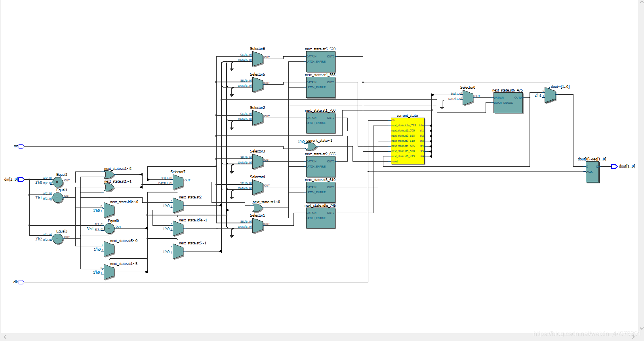Screen dimensions: 644x341
Task: Click the vertical scrollbar down arrow
Action: [x=641, y=328]
